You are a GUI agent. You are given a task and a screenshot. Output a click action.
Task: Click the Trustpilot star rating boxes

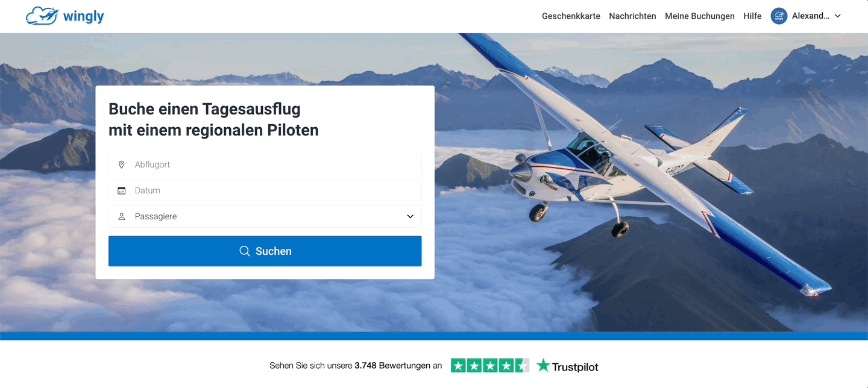pyautogui.click(x=490, y=365)
